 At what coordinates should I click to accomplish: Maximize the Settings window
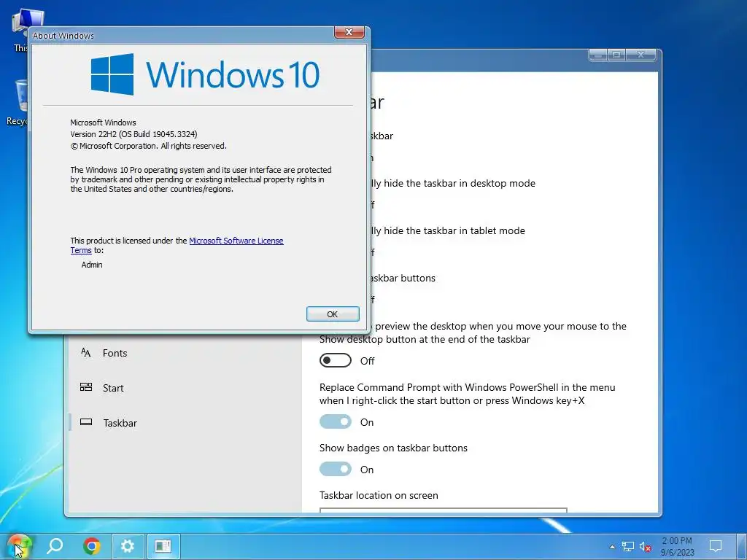coord(616,55)
